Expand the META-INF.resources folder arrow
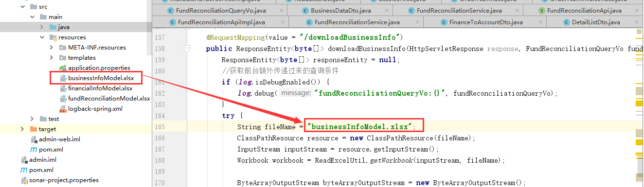This screenshot has width=644, height=187. 52,48
